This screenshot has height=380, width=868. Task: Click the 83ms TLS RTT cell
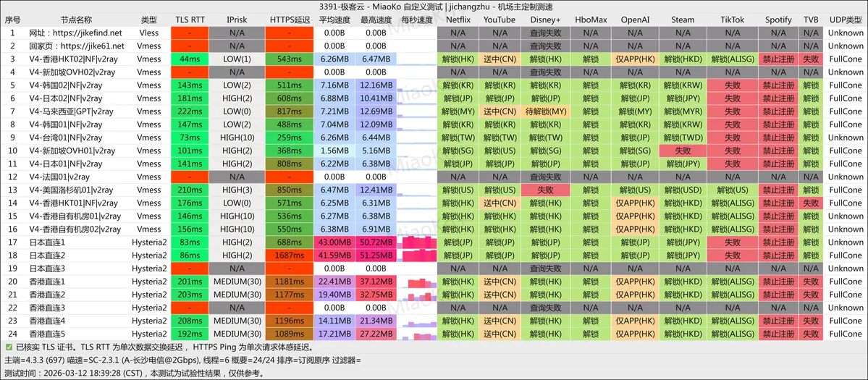pyautogui.click(x=190, y=242)
